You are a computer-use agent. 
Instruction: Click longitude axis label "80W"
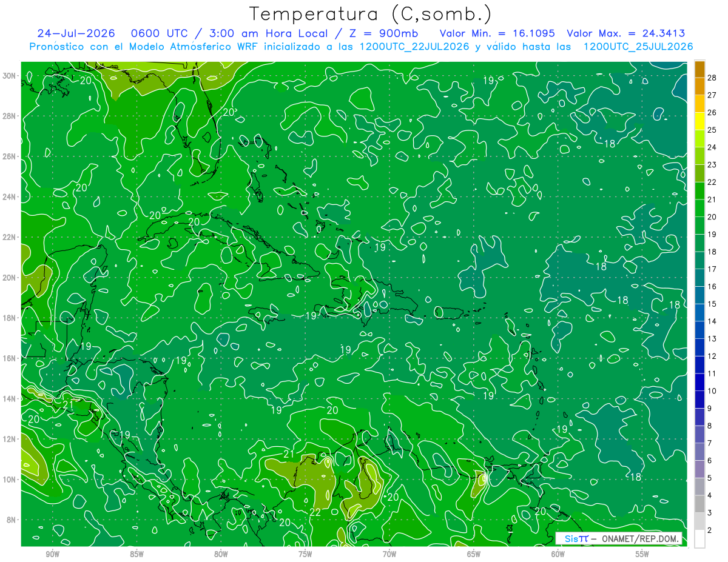pos(221,554)
